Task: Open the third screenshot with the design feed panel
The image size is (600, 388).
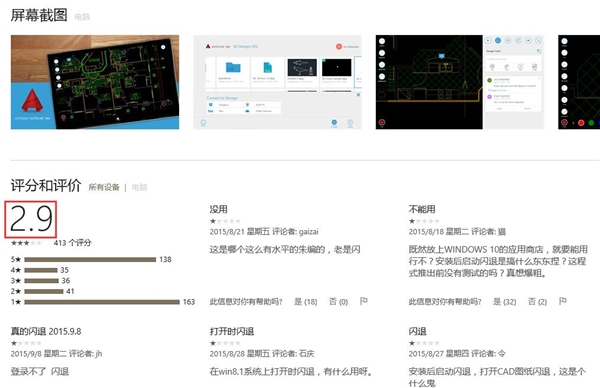Action: click(x=460, y=82)
